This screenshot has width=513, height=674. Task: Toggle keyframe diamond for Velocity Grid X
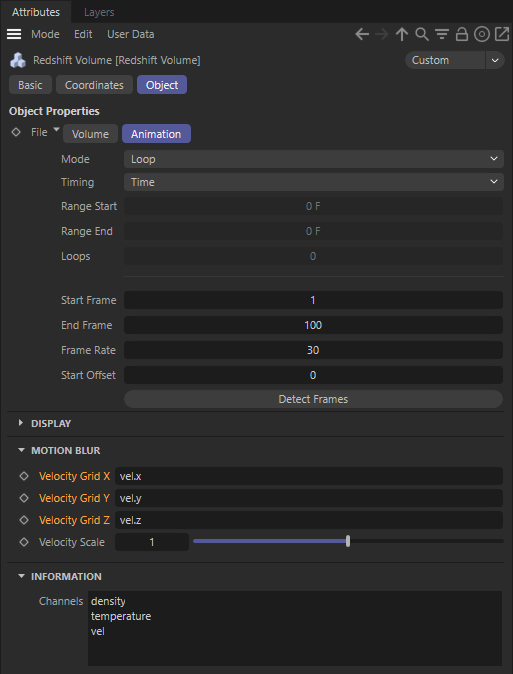pyautogui.click(x=24, y=476)
